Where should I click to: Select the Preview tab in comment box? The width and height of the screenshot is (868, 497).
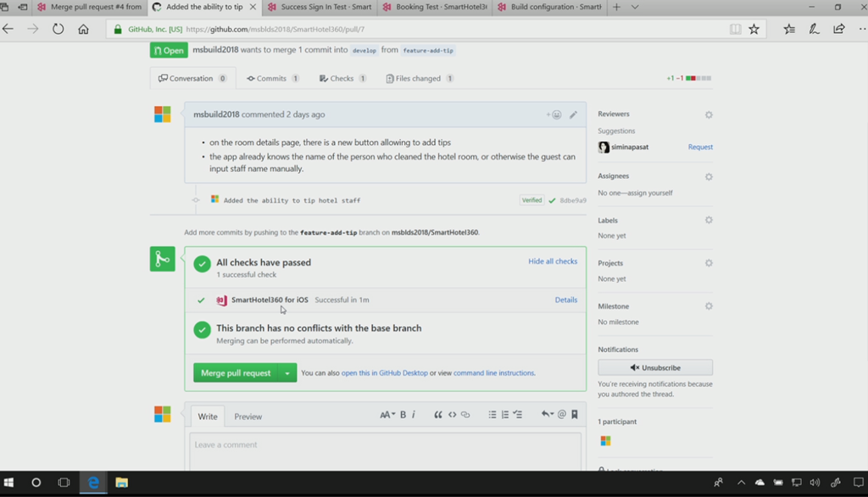[x=248, y=416]
